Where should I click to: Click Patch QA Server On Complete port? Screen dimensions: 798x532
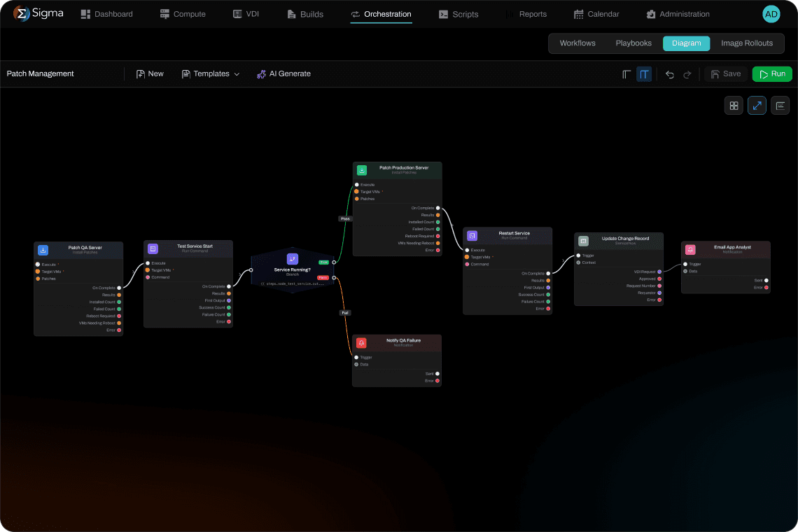tap(119, 288)
